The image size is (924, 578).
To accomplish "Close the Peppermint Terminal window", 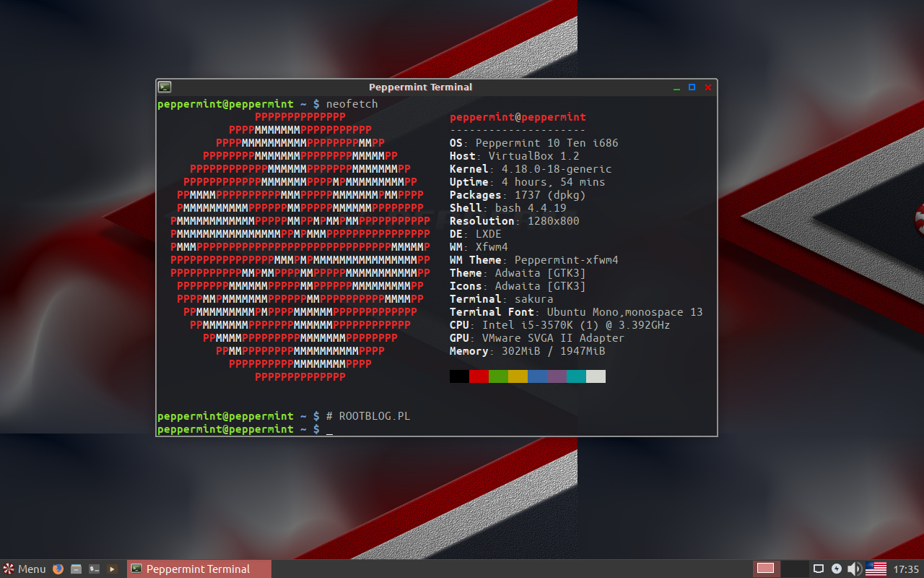I will (708, 87).
